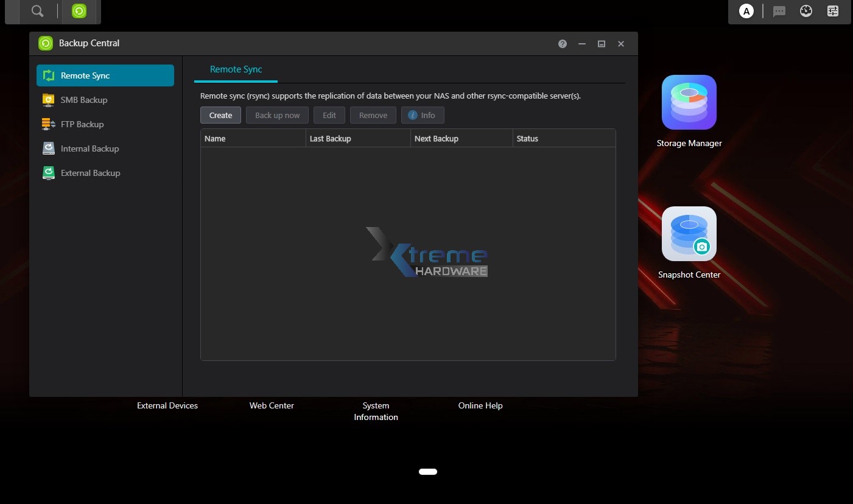The width and height of the screenshot is (853, 504).
Task: Launch Storage Manager from the desktop
Action: [x=689, y=102]
